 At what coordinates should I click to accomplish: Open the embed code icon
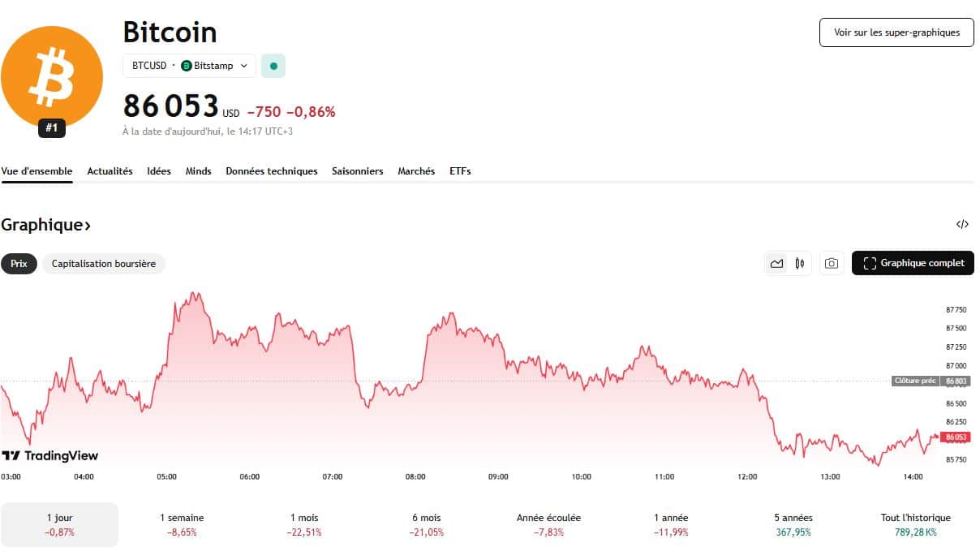962,225
